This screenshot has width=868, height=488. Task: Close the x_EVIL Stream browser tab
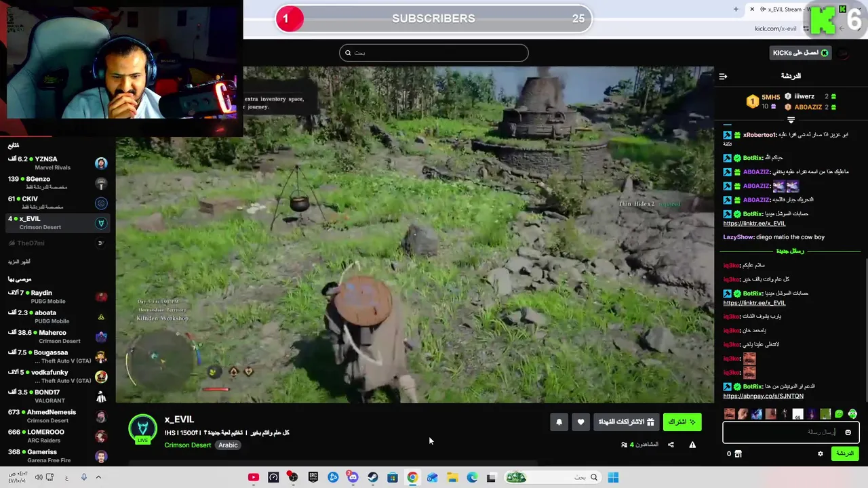coord(752,9)
